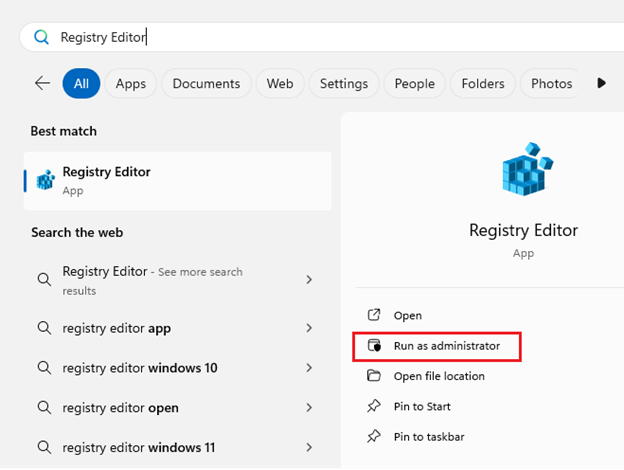This screenshot has width=624, height=470.
Task: Click the Open action icon
Action: tap(374, 315)
